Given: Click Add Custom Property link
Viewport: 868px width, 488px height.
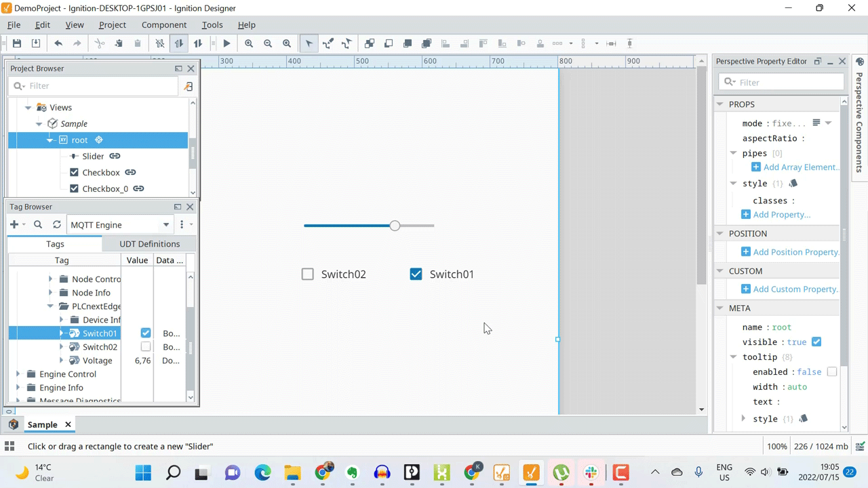Looking at the screenshot, I should point(790,289).
